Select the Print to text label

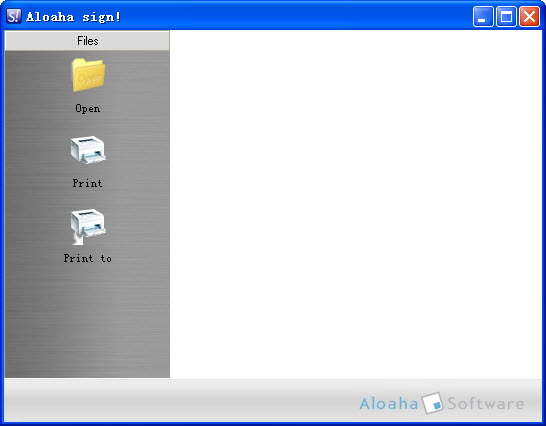click(87, 258)
